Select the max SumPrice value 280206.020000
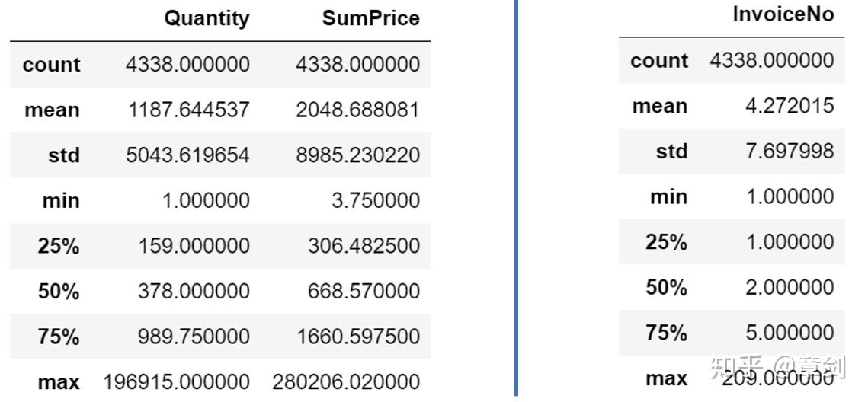 (346, 381)
